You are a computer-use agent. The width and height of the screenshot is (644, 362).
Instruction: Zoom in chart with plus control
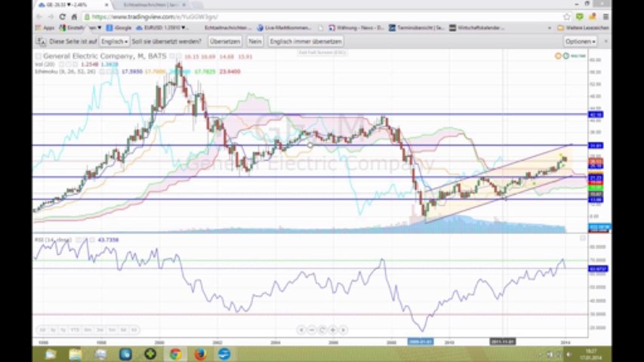[x=333, y=330]
